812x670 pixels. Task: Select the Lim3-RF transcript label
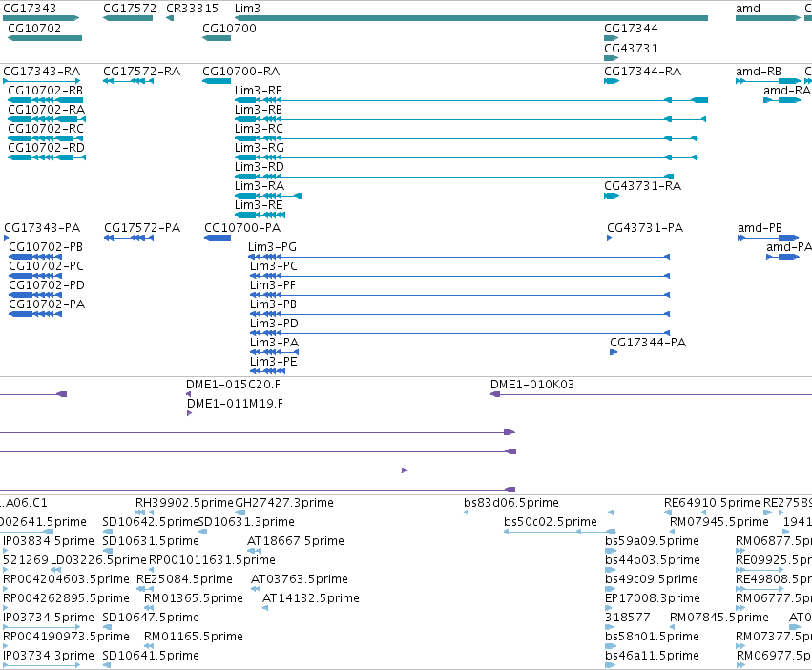(x=258, y=90)
